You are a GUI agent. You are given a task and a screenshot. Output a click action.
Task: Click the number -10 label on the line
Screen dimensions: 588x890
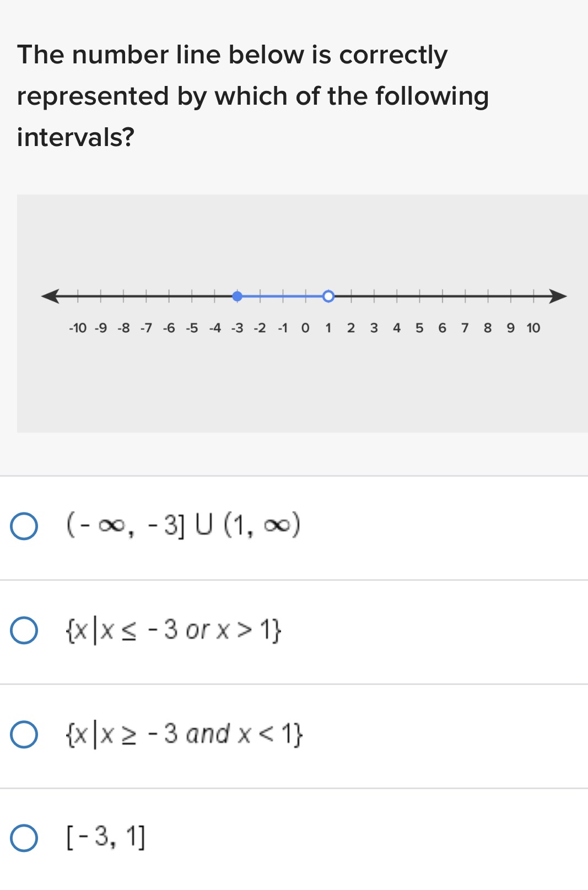(x=77, y=327)
